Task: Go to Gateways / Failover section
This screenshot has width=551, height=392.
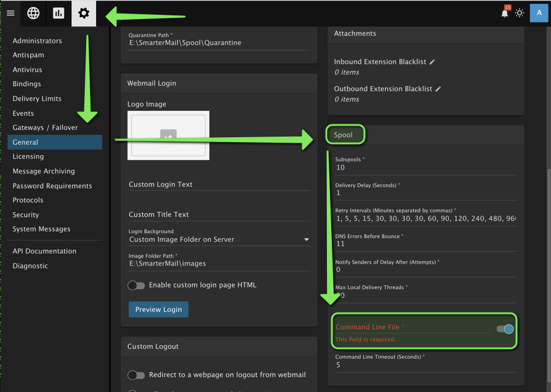Action: [45, 127]
